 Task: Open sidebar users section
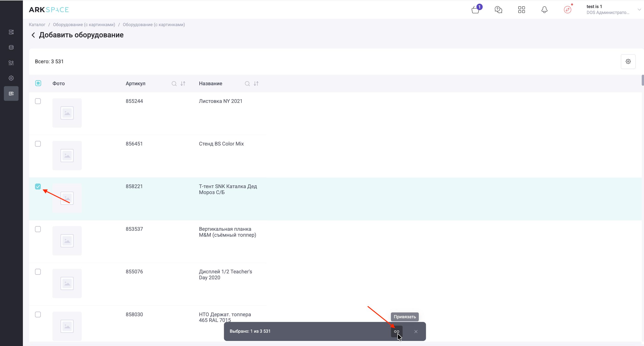[x=11, y=63]
